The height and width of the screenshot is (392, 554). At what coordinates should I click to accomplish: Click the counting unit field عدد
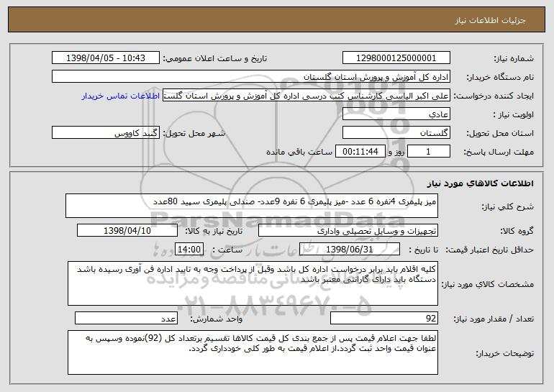pos(126,318)
